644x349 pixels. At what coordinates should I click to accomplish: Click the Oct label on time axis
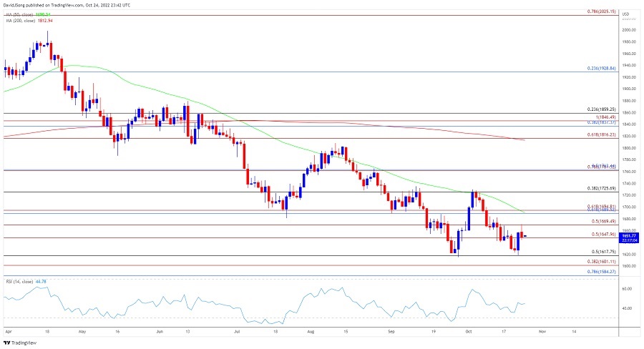(469, 331)
